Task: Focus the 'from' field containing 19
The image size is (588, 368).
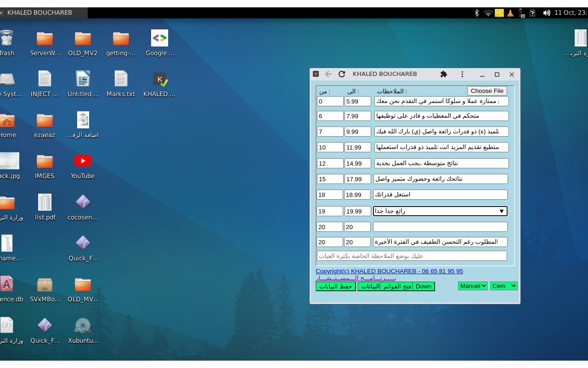Action: pyautogui.click(x=330, y=211)
